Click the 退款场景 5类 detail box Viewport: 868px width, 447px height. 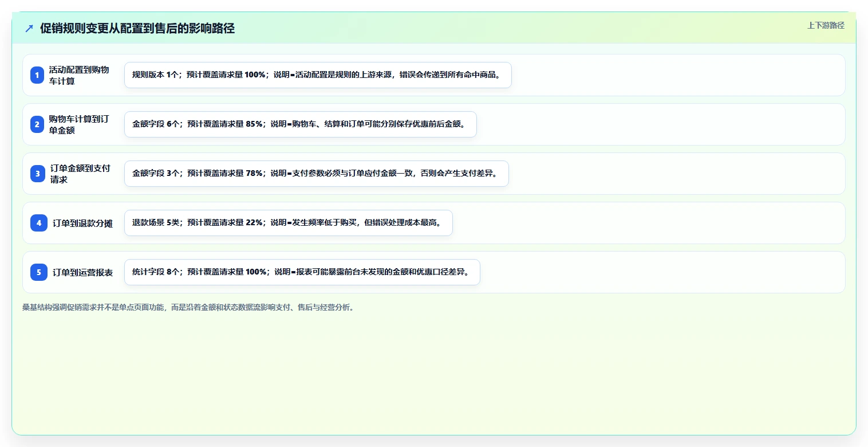(x=289, y=223)
